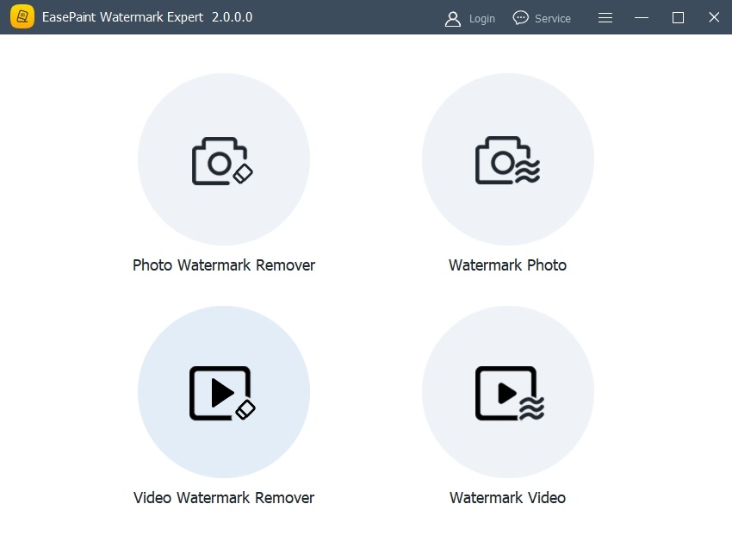Select the Watermark Photo label

point(507,264)
